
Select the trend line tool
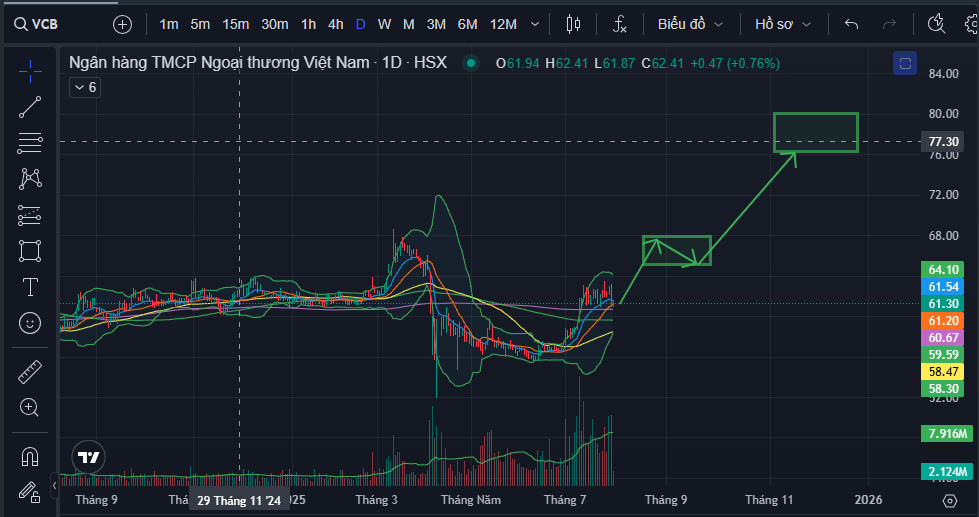tap(30, 107)
